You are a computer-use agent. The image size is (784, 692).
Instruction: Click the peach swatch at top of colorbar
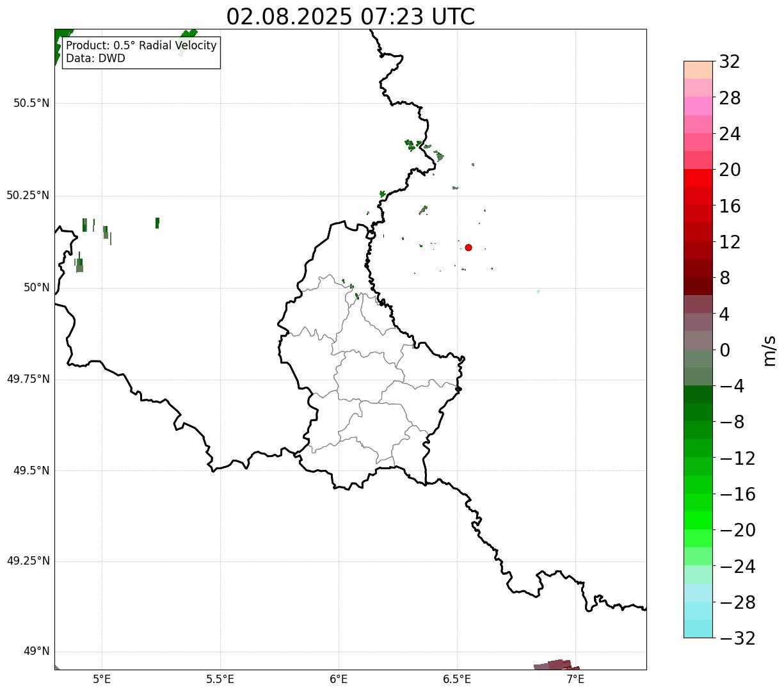[x=698, y=70]
